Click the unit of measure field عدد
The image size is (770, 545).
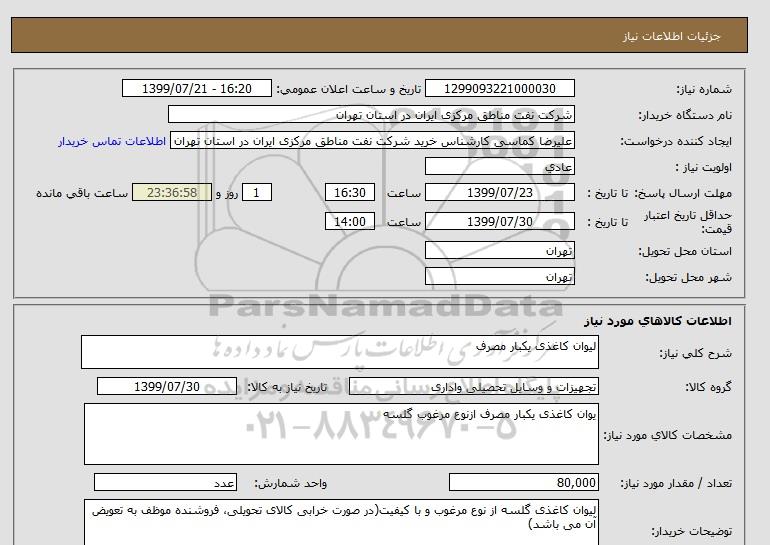coord(165,483)
